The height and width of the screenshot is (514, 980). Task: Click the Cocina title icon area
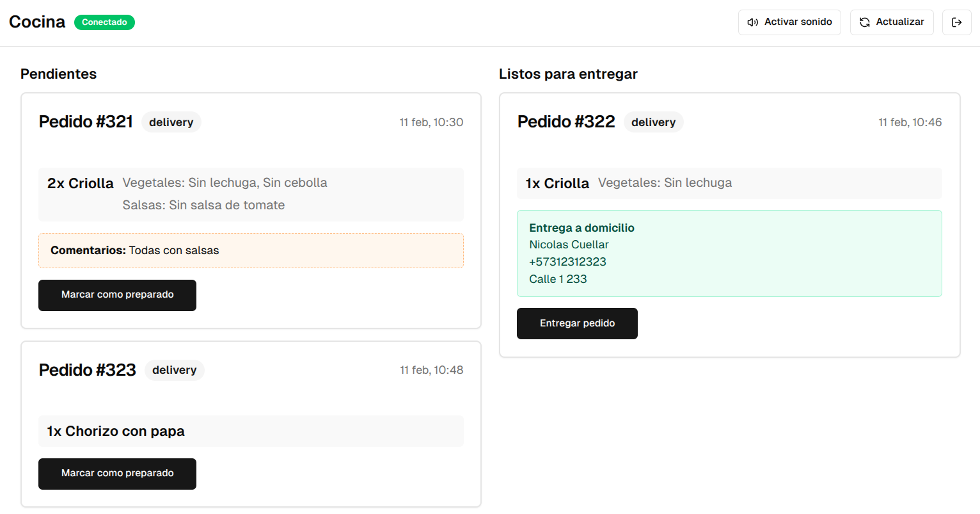37,21
